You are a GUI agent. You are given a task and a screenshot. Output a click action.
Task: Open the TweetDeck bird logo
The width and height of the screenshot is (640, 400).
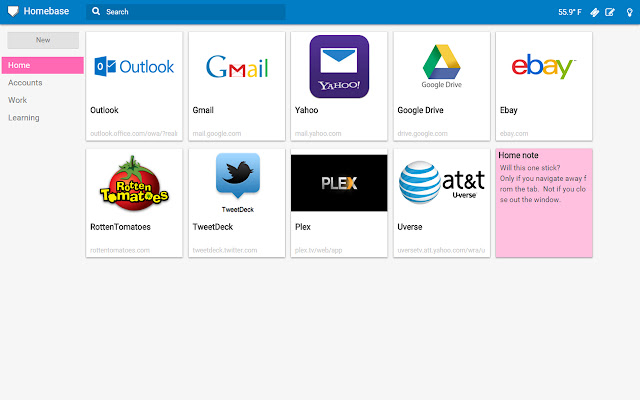click(x=238, y=183)
